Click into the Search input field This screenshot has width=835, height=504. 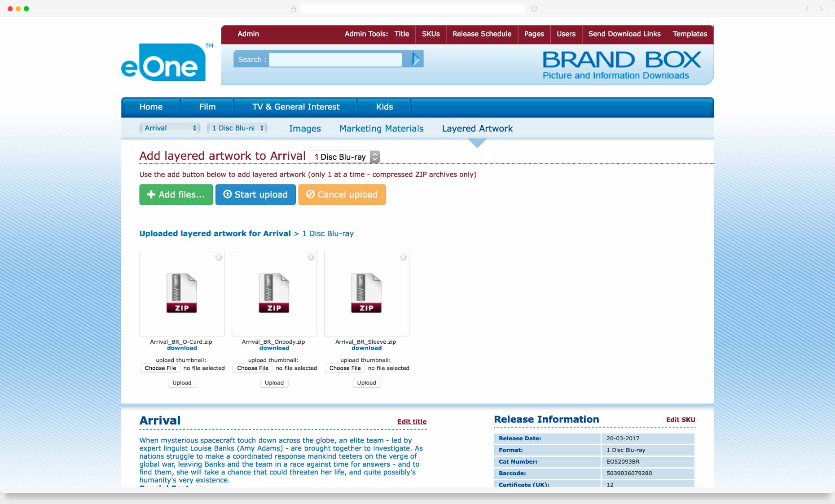pos(335,59)
